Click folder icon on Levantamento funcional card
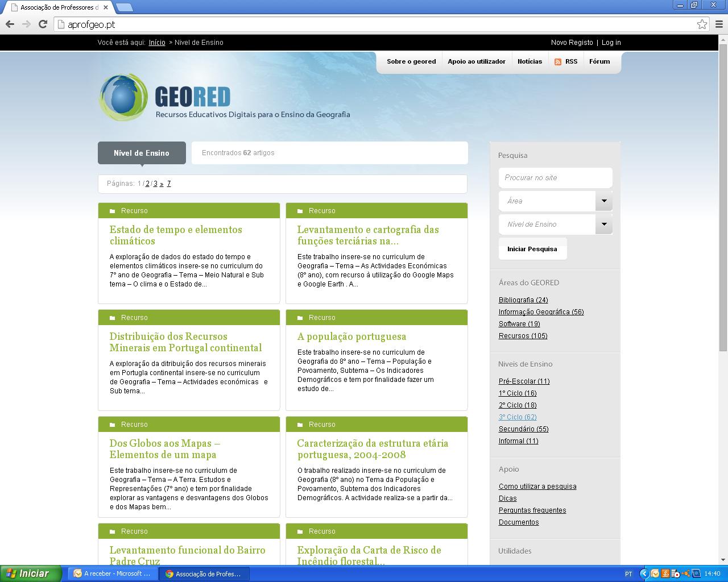 click(112, 531)
